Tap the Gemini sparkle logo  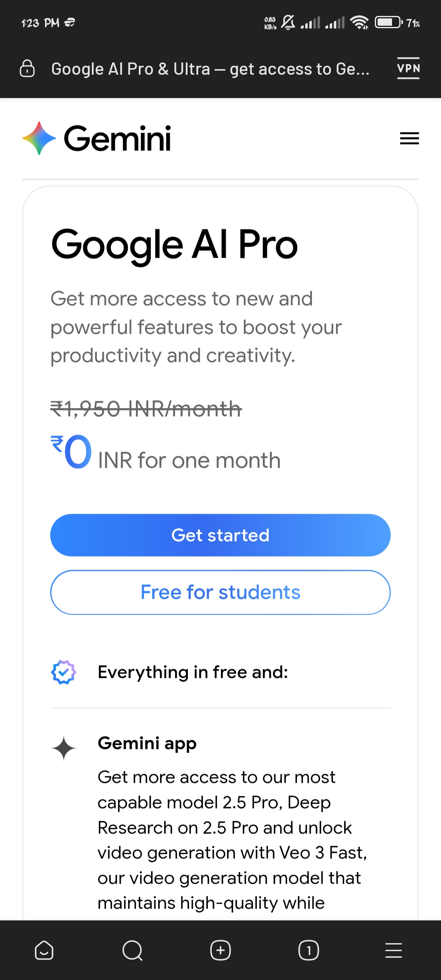(x=39, y=138)
